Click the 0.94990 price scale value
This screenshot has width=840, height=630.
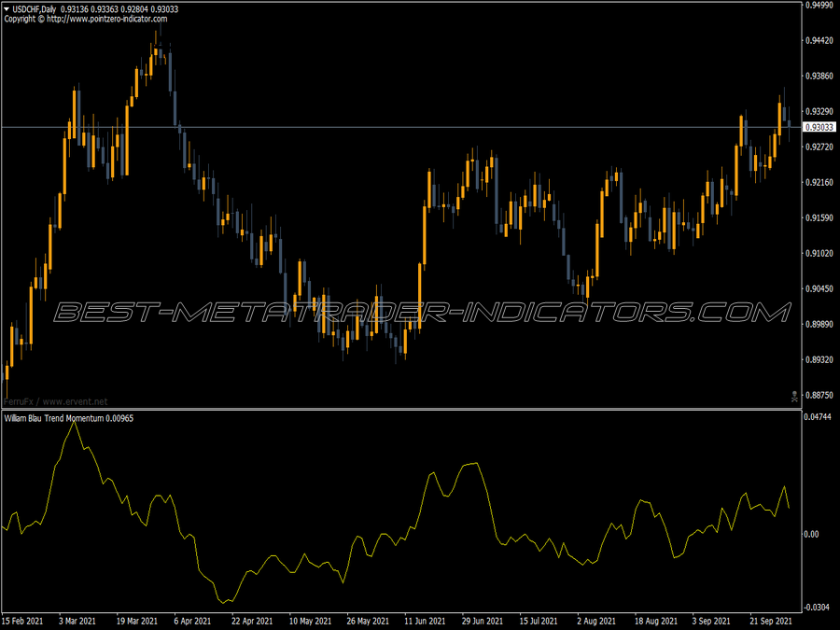[x=819, y=6]
